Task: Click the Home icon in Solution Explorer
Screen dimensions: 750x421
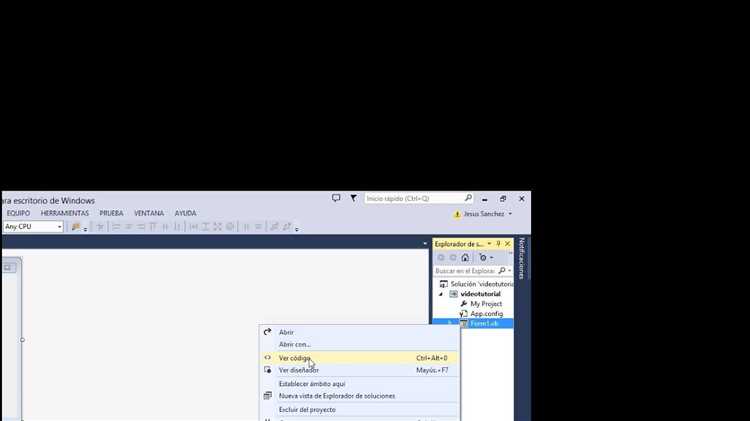Action: point(465,257)
